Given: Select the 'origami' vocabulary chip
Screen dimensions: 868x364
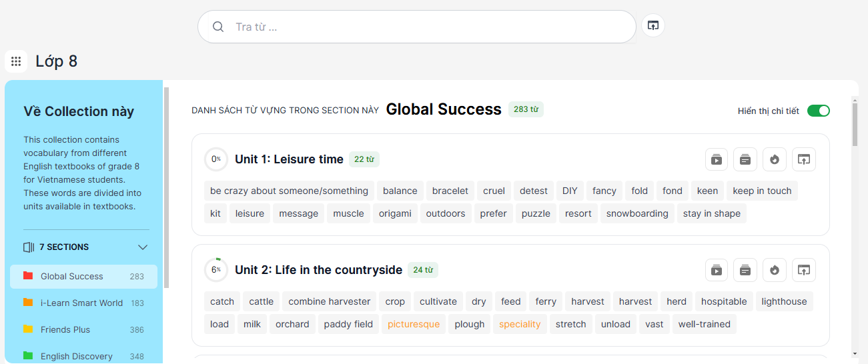Looking at the screenshot, I should click(395, 213).
